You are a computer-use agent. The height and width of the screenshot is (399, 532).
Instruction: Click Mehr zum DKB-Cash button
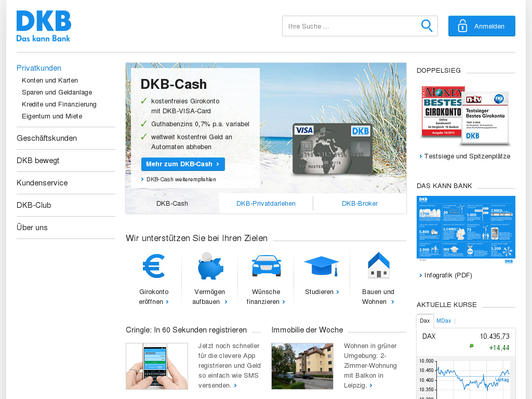pyautogui.click(x=183, y=164)
